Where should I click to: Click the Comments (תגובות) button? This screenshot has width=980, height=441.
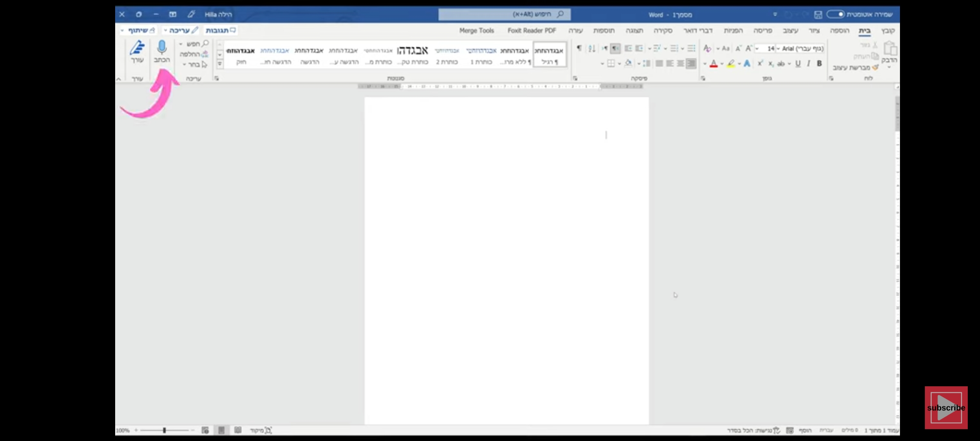point(220,30)
